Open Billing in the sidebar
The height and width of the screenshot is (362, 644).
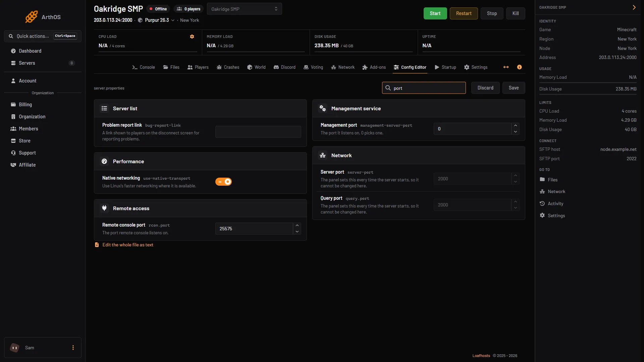coord(43,105)
